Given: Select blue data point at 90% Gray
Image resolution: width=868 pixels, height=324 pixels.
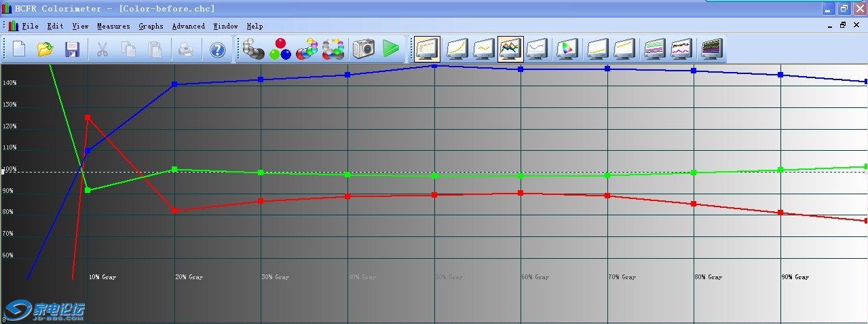Looking at the screenshot, I should pos(780,75).
